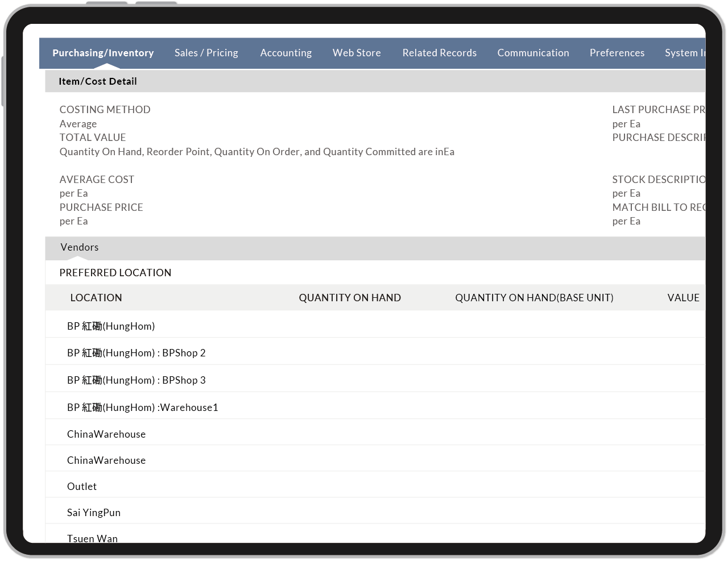Collapse the Item/Cost Detail section

click(x=97, y=81)
